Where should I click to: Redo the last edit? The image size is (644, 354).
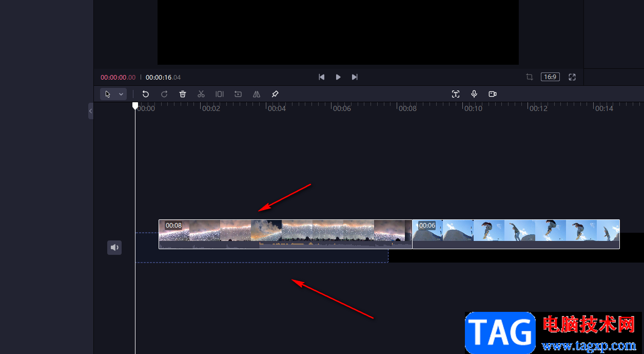(x=164, y=94)
